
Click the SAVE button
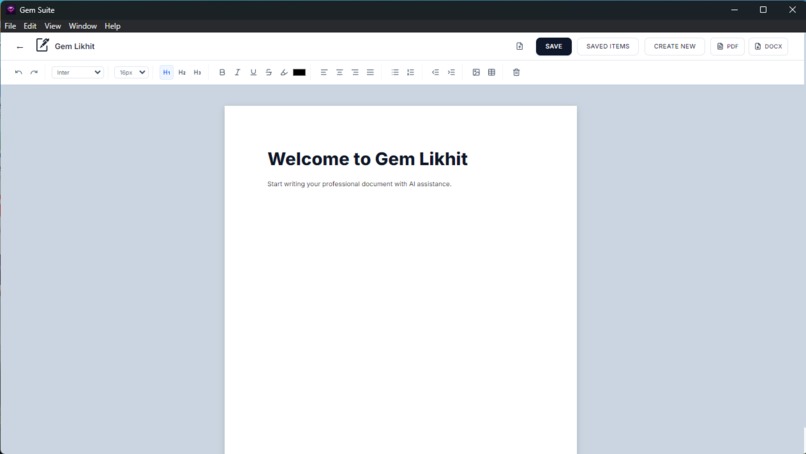tap(554, 46)
